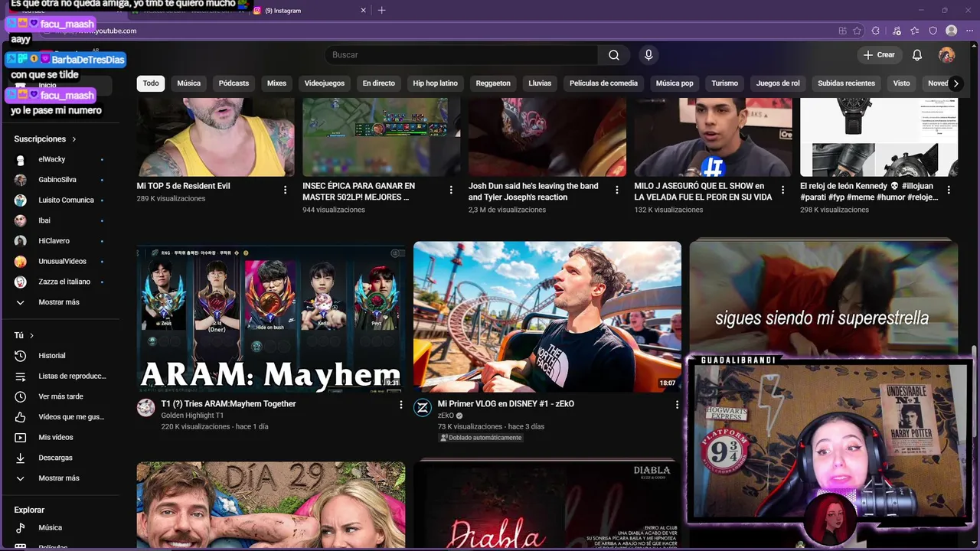Viewport: 980px width, 551px height.
Task: Click the Buscar search field
Action: pos(462,55)
